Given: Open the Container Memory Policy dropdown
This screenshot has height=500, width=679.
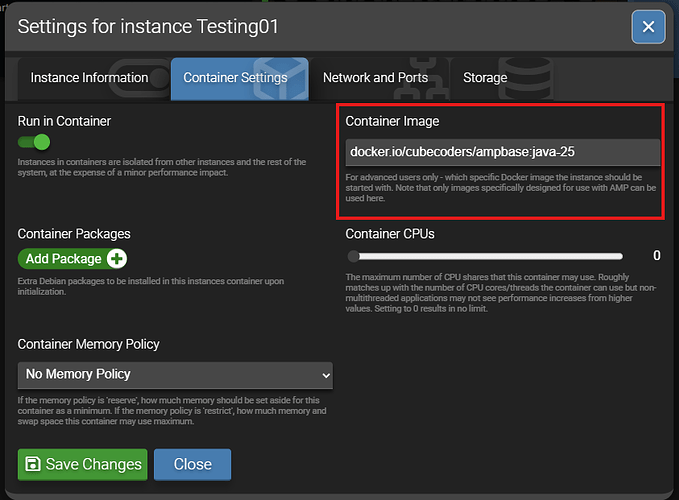Looking at the screenshot, I should pos(175,374).
